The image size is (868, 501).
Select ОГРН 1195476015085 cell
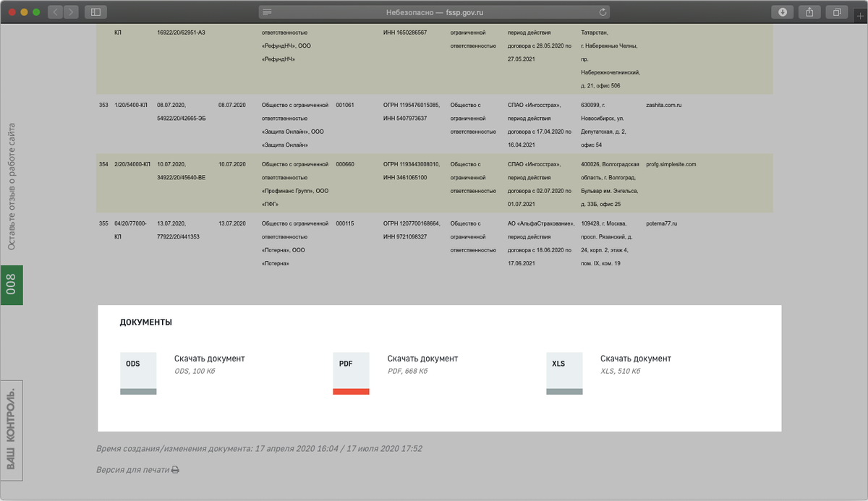pyautogui.click(x=412, y=105)
